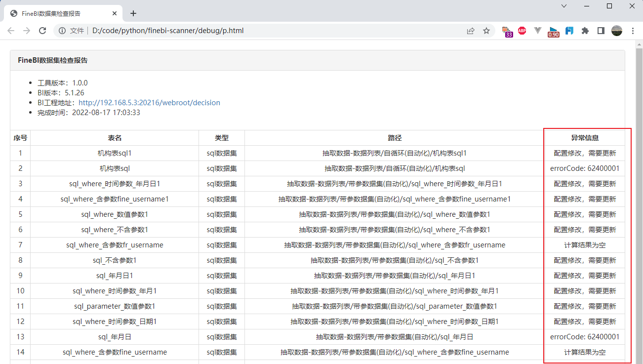Select the 工具版本: 1.0.0 line

(x=62, y=83)
